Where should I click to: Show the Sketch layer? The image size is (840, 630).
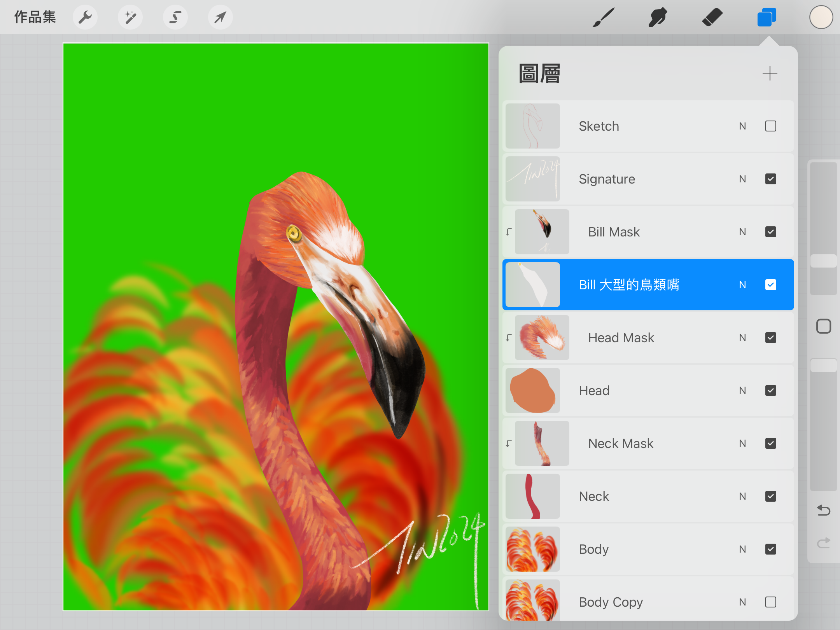coord(770,126)
